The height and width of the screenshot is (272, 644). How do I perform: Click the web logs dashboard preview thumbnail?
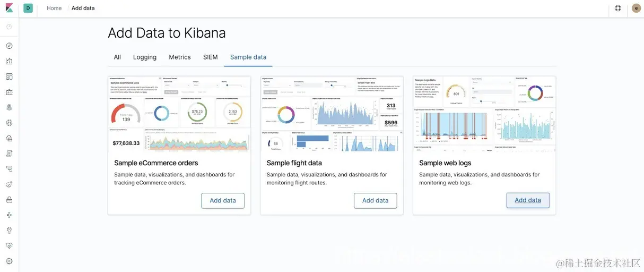coord(484,114)
